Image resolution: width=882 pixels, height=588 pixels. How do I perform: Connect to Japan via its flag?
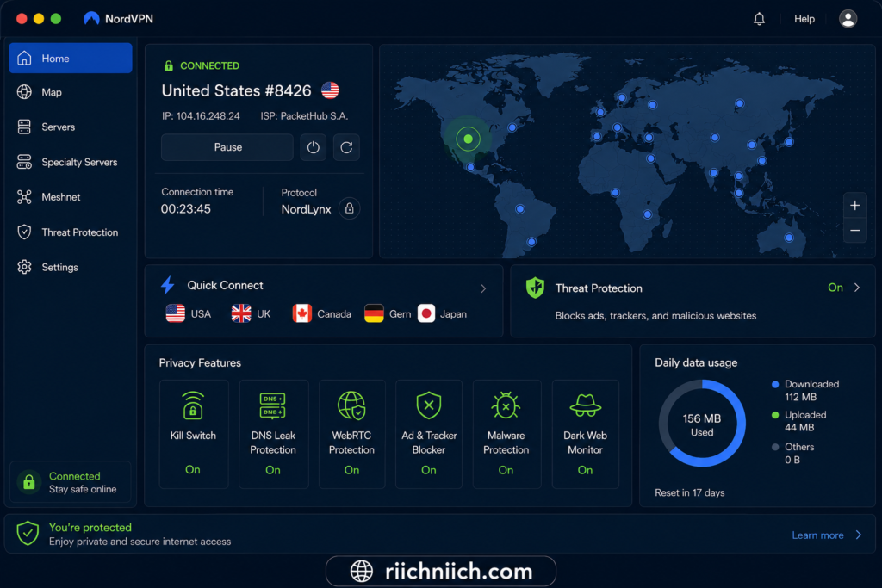tap(426, 313)
